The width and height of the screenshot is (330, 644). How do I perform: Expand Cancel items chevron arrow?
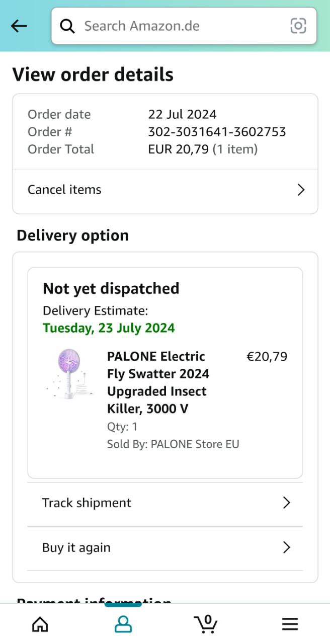(301, 190)
